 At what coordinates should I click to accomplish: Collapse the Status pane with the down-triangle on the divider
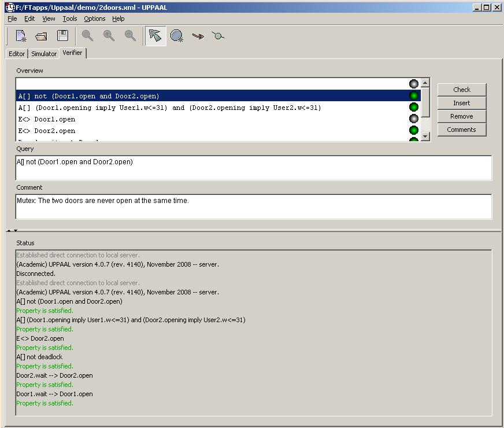pyautogui.click(x=16, y=230)
